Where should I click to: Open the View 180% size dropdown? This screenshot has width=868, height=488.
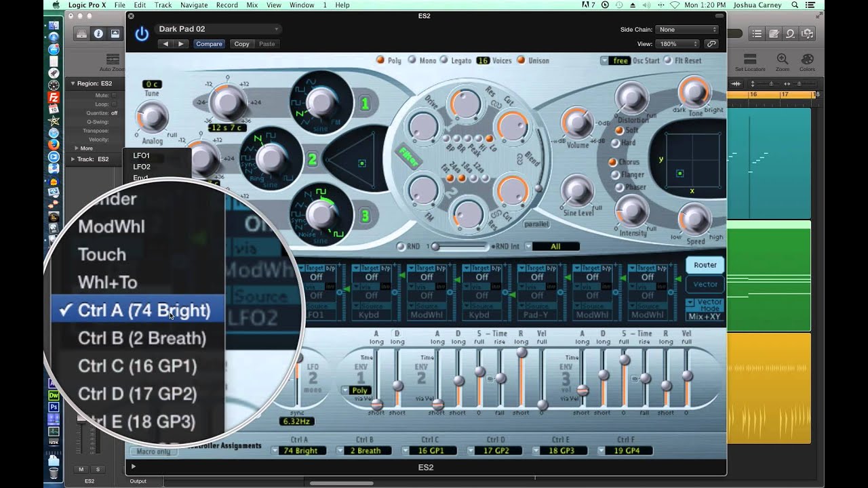coord(679,44)
